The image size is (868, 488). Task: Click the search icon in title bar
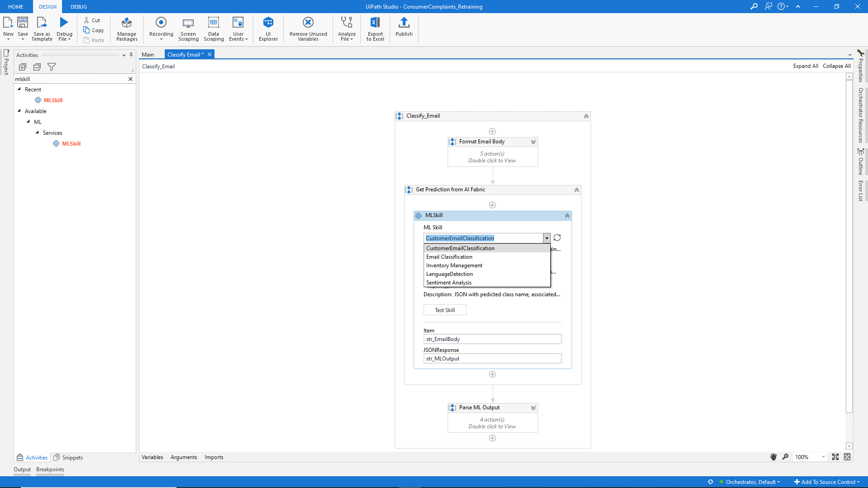click(x=754, y=6)
